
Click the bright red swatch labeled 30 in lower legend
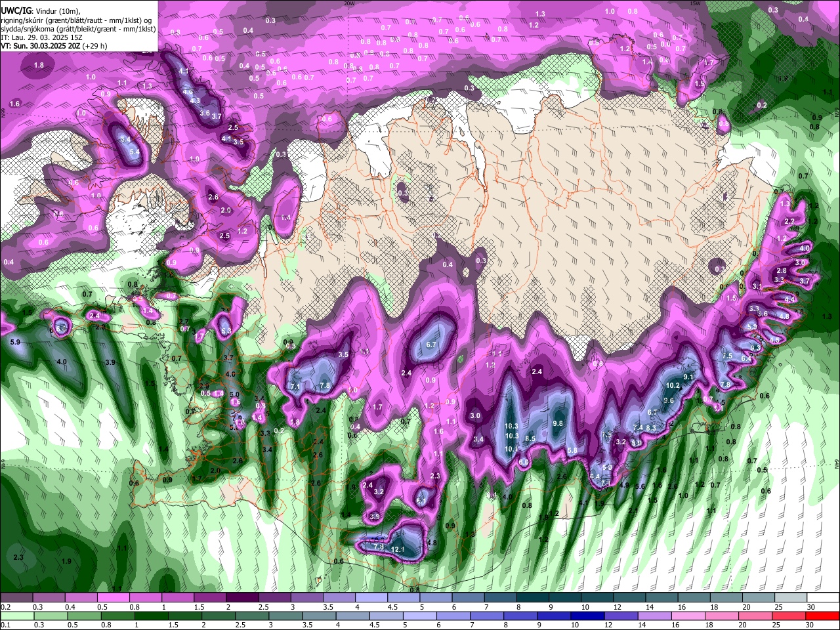pos(822,616)
